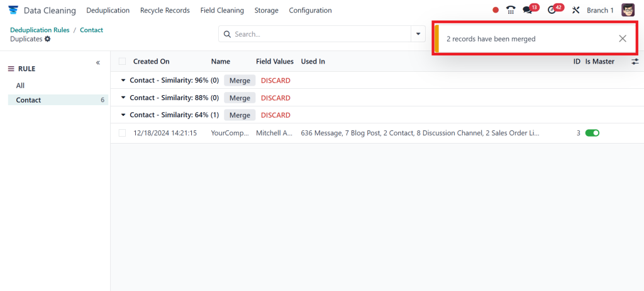Click the 'Mitchell A...' field value cell
The width and height of the screenshot is (644, 291).
274,133
